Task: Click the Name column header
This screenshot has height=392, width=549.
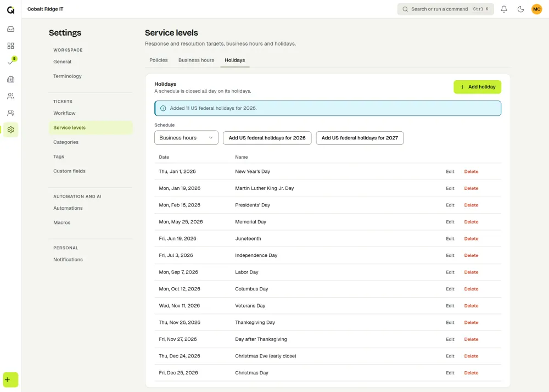Action: [241, 157]
